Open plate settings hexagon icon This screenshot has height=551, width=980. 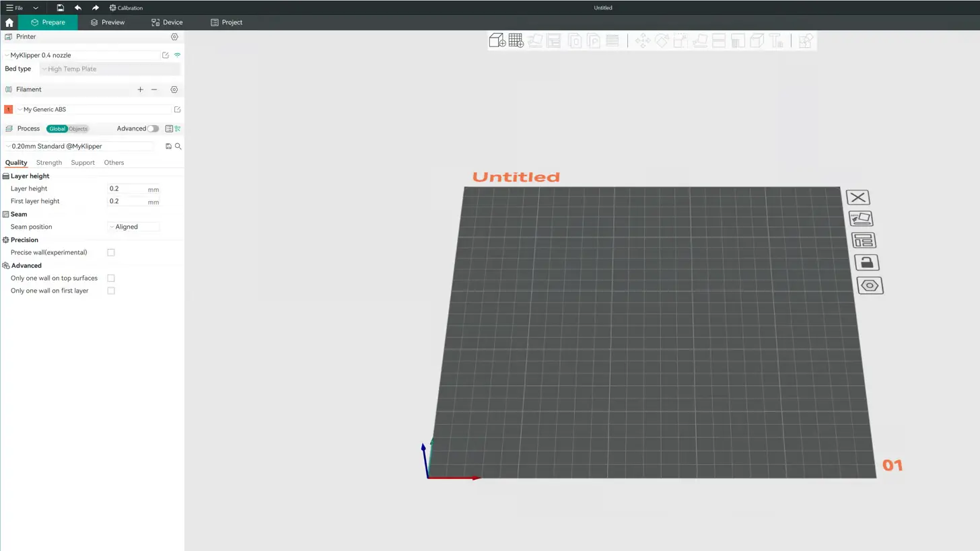point(870,286)
